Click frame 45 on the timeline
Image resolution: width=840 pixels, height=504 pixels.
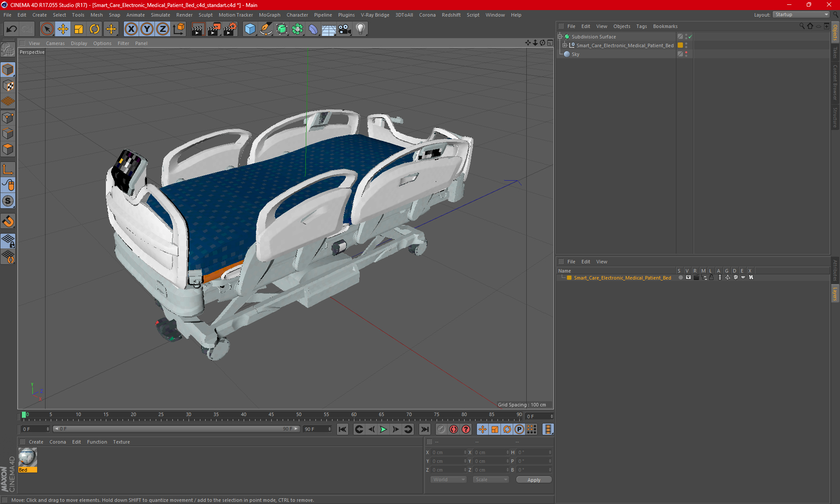click(271, 415)
